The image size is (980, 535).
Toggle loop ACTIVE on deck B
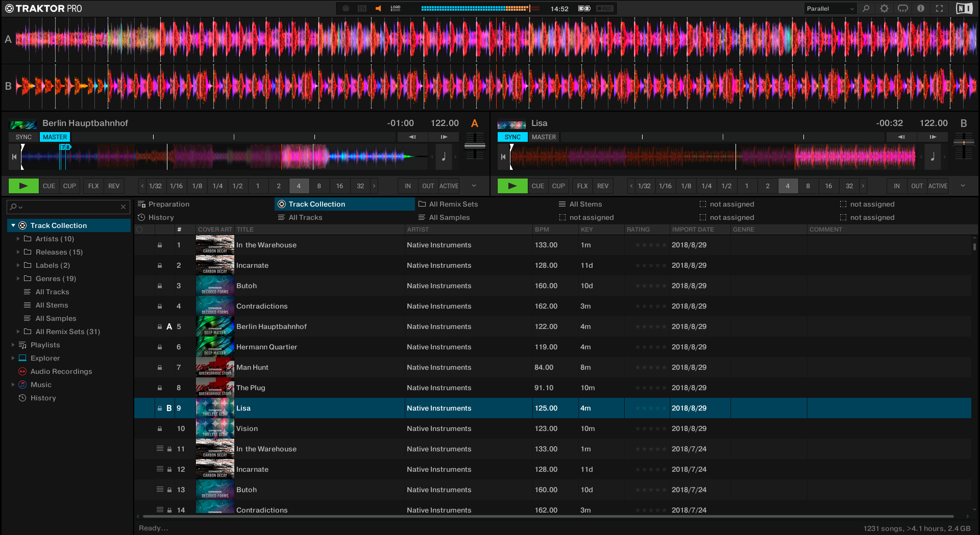pyautogui.click(x=938, y=186)
